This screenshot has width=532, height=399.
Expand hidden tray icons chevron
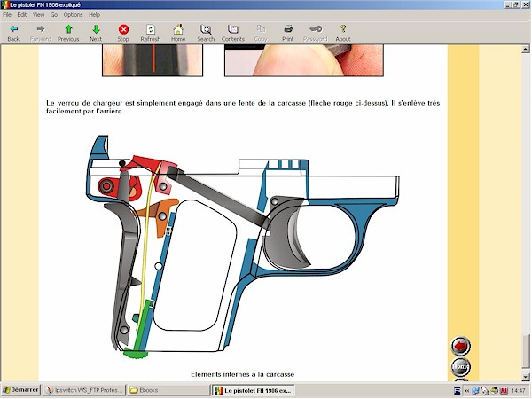tap(467, 391)
